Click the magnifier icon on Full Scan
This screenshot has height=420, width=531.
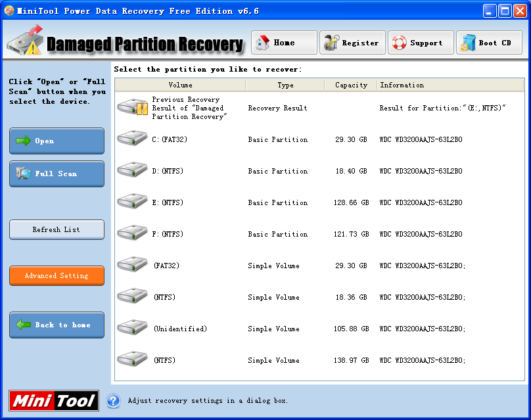(x=23, y=173)
